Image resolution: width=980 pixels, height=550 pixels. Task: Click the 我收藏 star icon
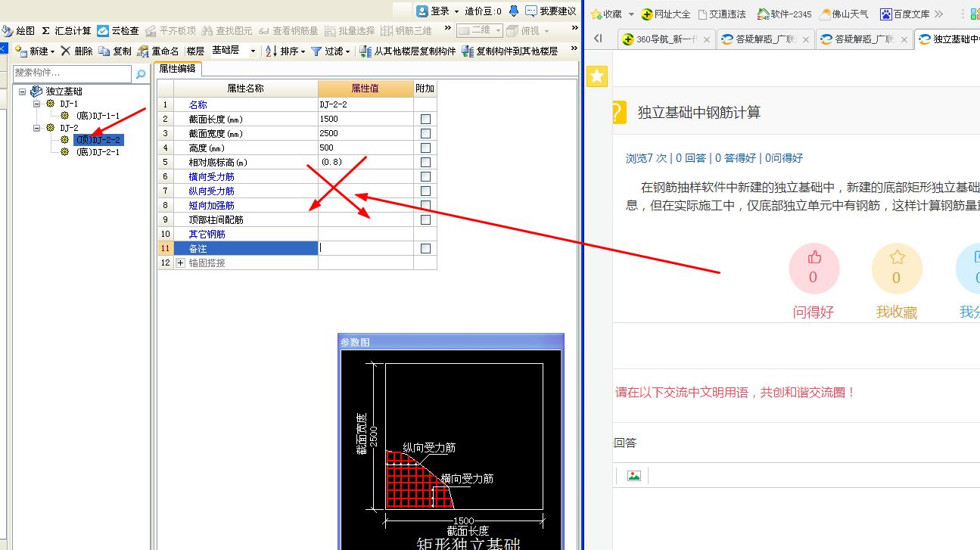(897, 257)
